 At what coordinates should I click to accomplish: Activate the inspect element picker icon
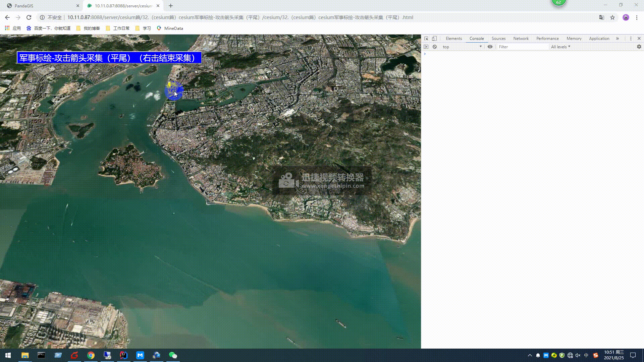tap(426, 39)
